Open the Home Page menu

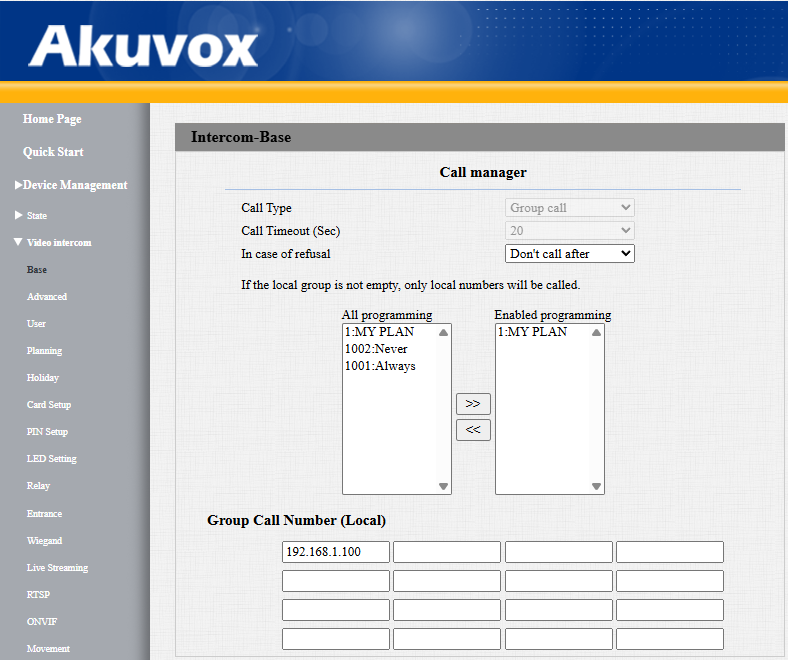pos(52,119)
